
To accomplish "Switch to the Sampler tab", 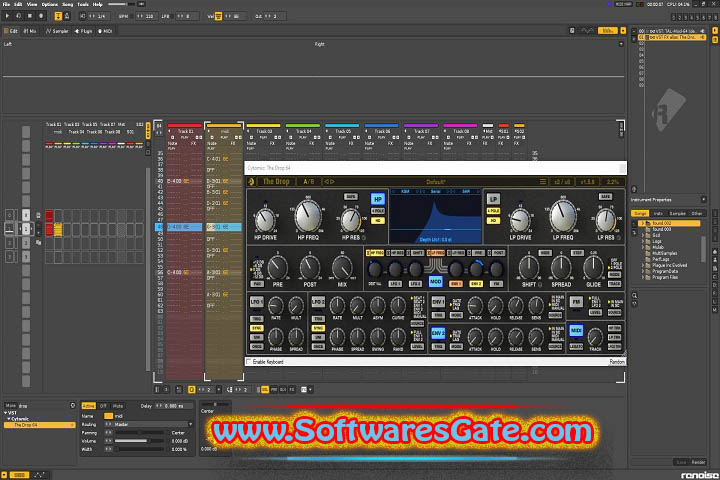I will click(x=57, y=31).
